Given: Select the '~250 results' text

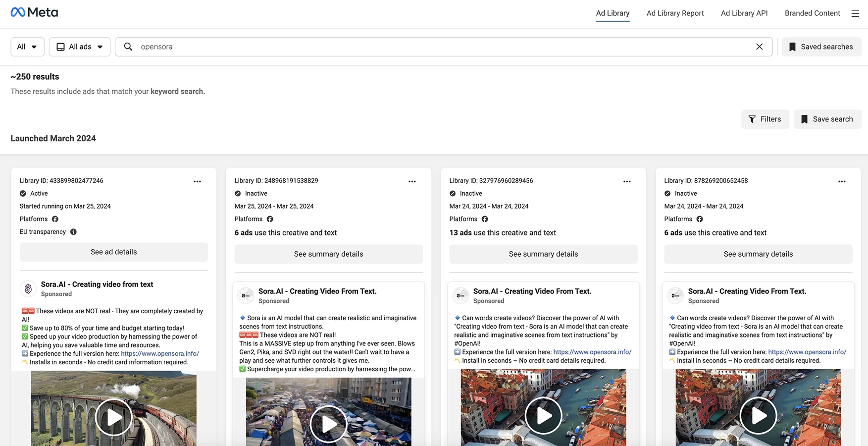Looking at the screenshot, I should click(x=35, y=77).
